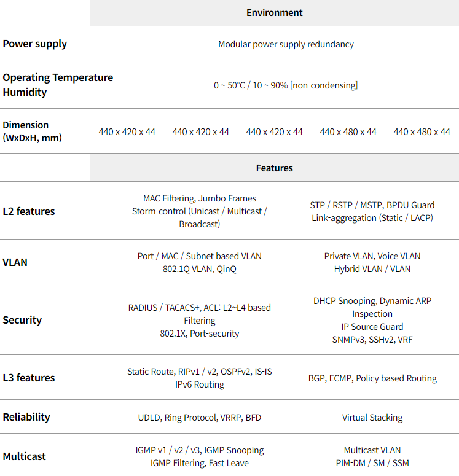Click the MAC Filtering, Jumbo Frames cell
The width and height of the screenshot is (459, 476).
tap(199, 211)
